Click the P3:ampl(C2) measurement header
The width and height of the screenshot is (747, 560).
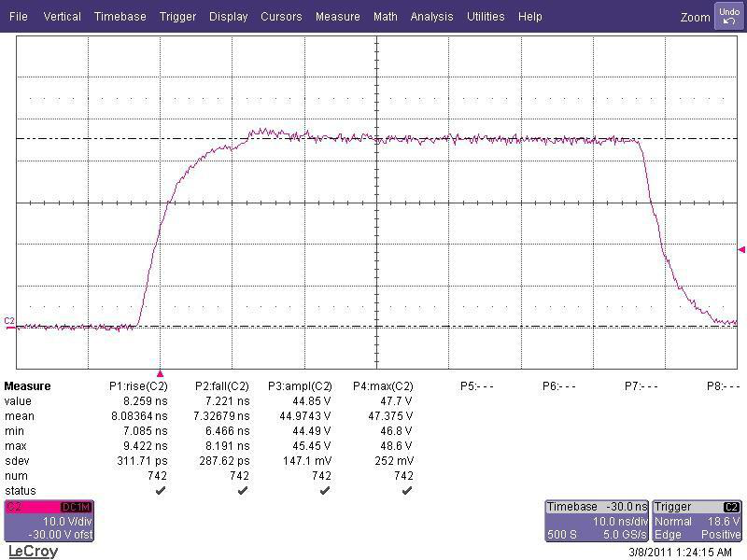[x=300, y=386]
